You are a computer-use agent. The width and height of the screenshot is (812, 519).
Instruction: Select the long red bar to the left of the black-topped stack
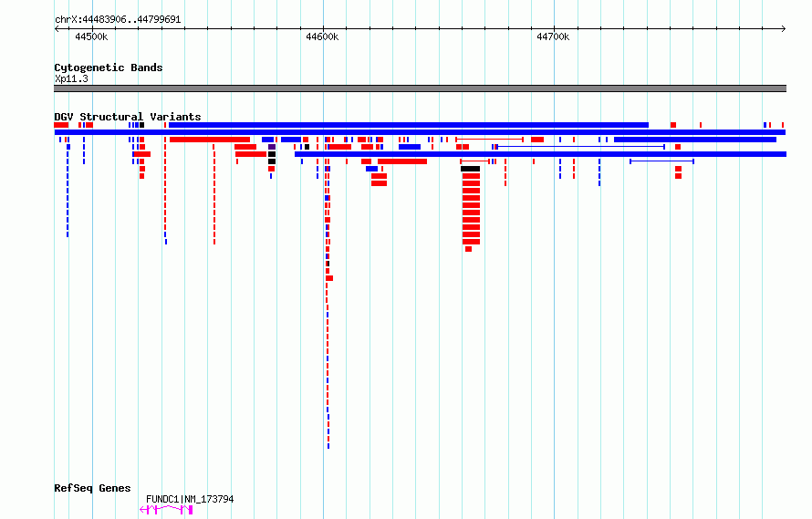[x=402, y=161]
